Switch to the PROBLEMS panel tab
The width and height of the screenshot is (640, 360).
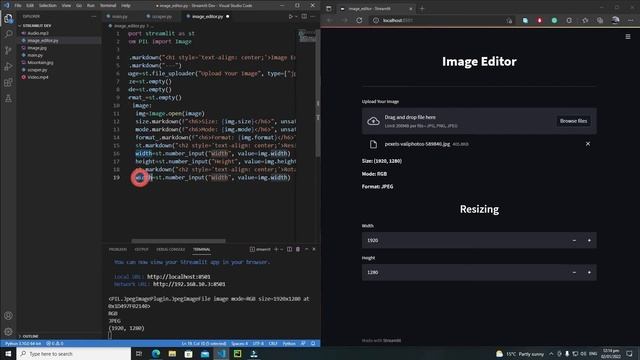pyautogui.click(x=118, y=249)
